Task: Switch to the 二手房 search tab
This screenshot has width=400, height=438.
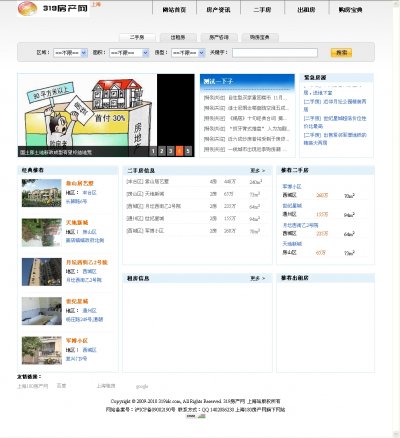Action: tap(137, 37)
